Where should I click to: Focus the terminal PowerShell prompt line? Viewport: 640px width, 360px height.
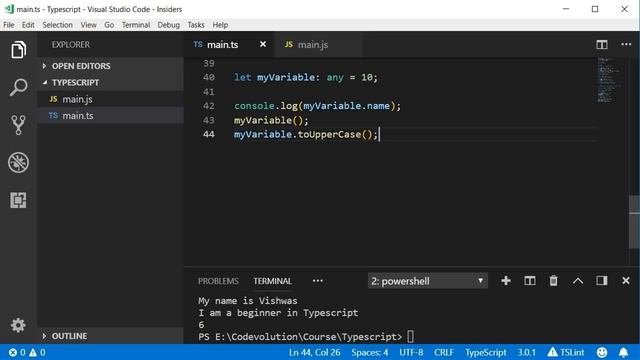(x=306, y=337)
